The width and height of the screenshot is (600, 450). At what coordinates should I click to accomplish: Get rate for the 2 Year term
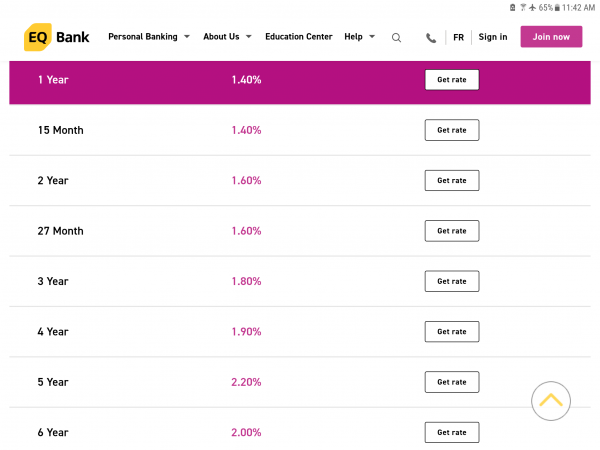pyautogui.click(x=451, y=180)
